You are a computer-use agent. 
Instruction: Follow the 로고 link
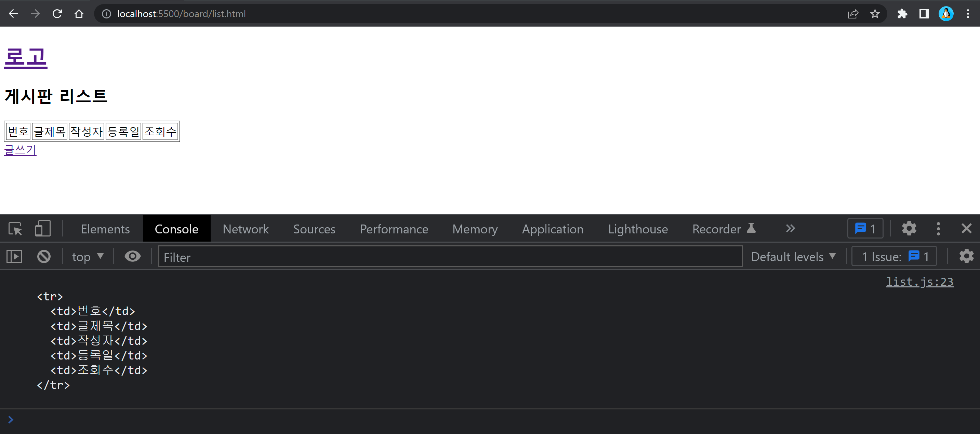point(26,57)
